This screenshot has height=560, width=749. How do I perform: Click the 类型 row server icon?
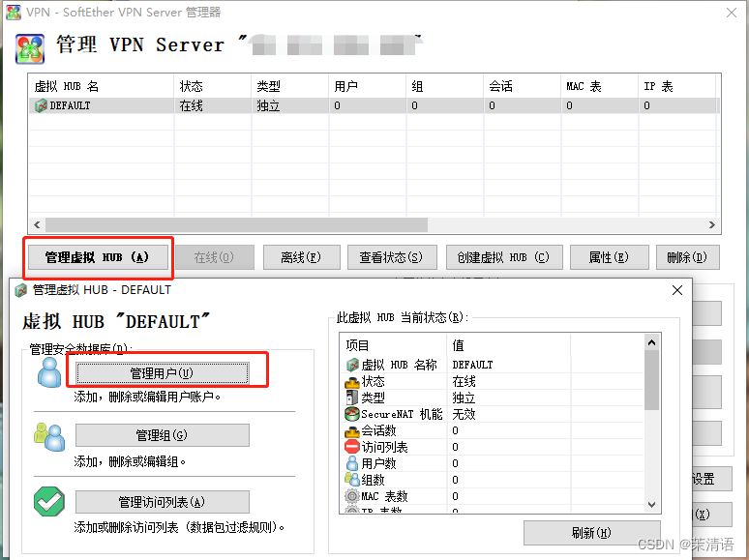pos(352,398)
